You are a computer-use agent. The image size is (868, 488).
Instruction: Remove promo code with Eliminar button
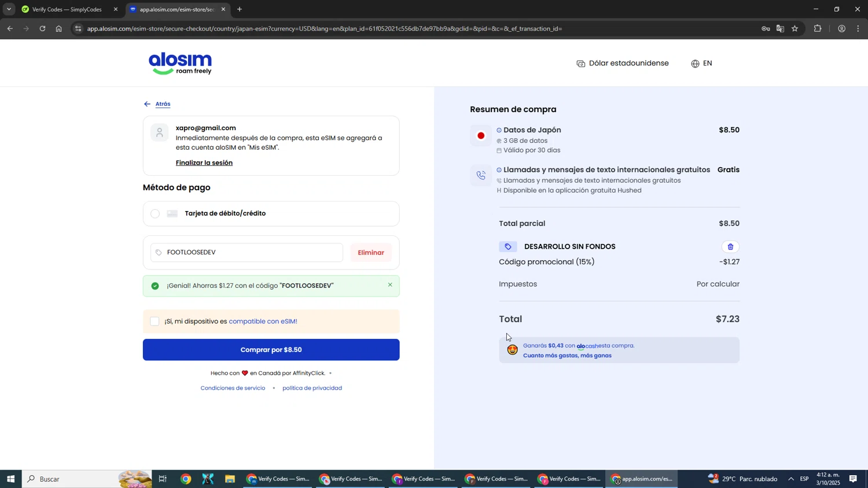coord(371,253)
